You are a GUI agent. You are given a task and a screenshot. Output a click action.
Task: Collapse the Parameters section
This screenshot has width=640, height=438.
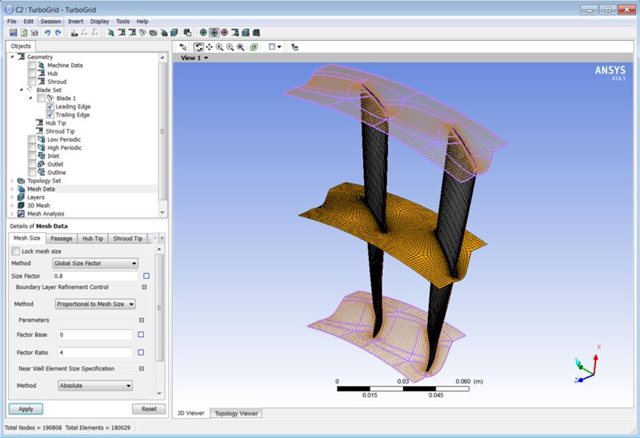click(142, 320)
